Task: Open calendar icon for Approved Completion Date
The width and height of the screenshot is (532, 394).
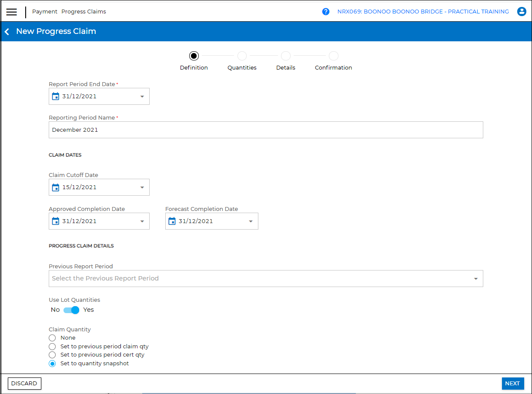Action: pos(55,221)
